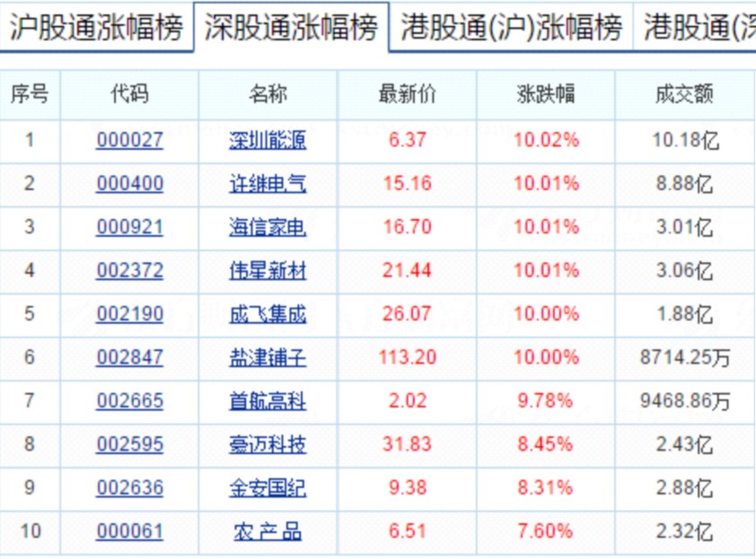The height and width of the screenshot is (559, 756).
Task: Select the latest price 31.83
Action: [x=408, y=444]
